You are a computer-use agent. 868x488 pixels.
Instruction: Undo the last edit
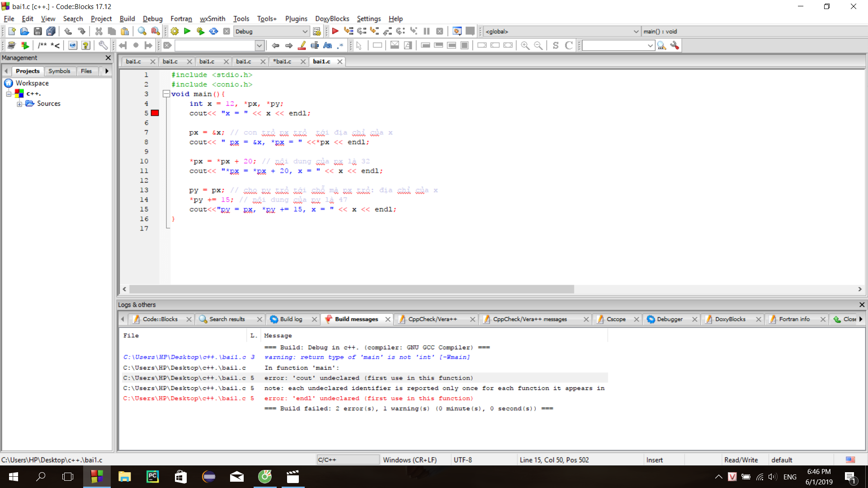[68, 31]
